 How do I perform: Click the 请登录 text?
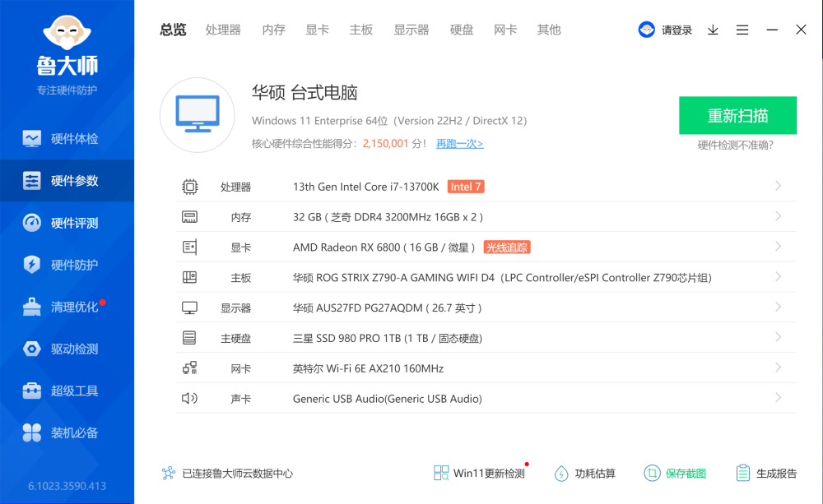[x=677, y=30]
